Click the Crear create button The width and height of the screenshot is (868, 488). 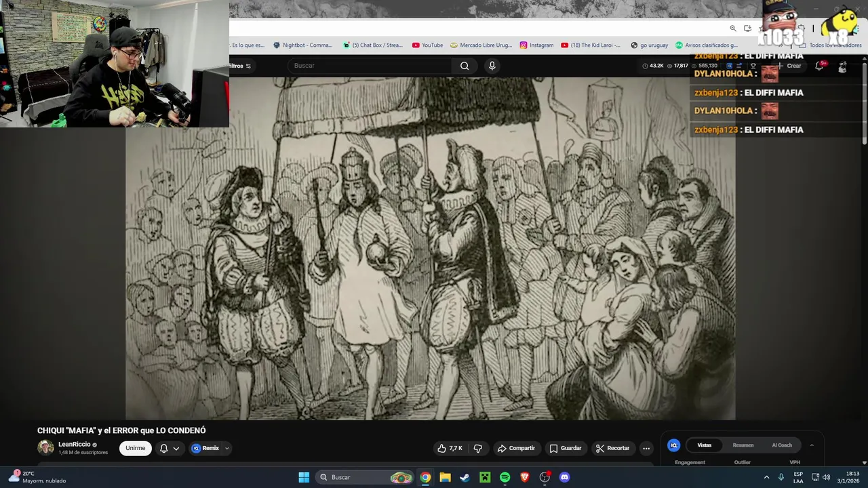pyautogui.click(x=789, y=66)
